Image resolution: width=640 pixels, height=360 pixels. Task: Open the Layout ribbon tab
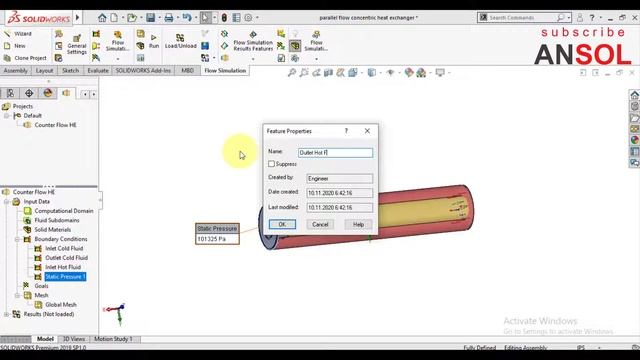tap(44, 71)
